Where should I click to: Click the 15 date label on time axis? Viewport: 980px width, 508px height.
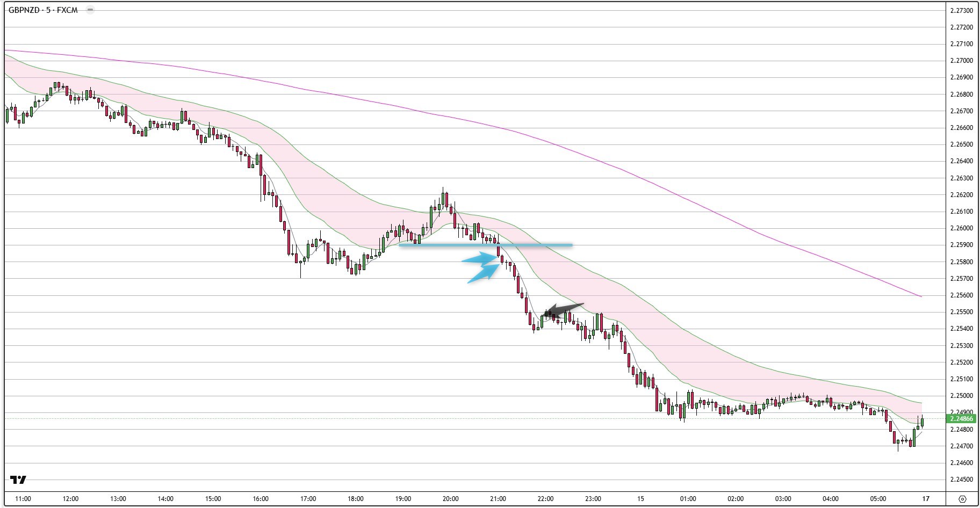[x=640, y=499]
